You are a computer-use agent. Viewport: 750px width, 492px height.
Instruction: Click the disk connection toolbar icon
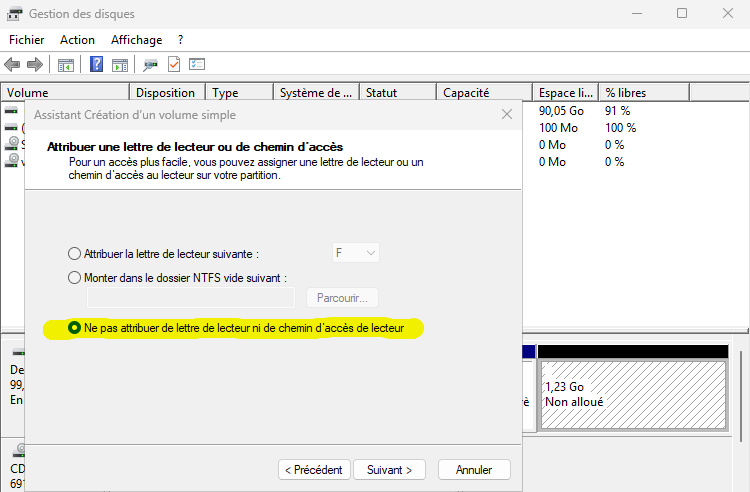pyautogui.click(x=150, y=65)
